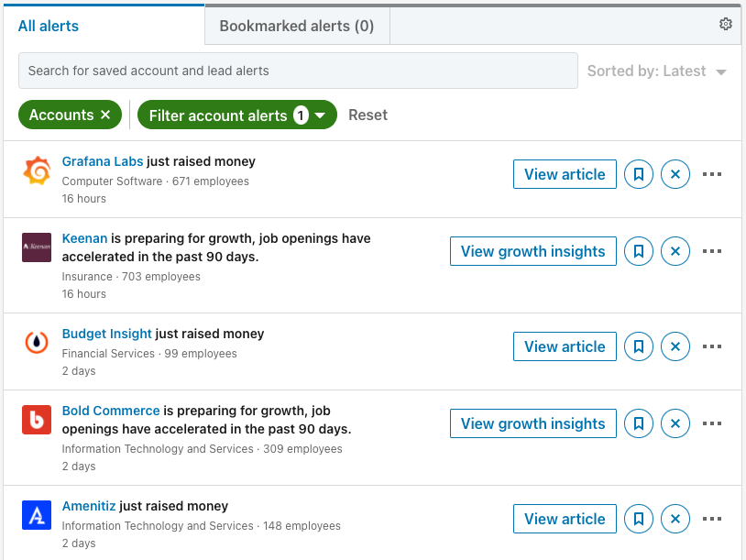Image resolution: width=746 pixels, height=560 pixels.
Task: Click the Bold Commerce company logo
Action: (x=37, y=420)
